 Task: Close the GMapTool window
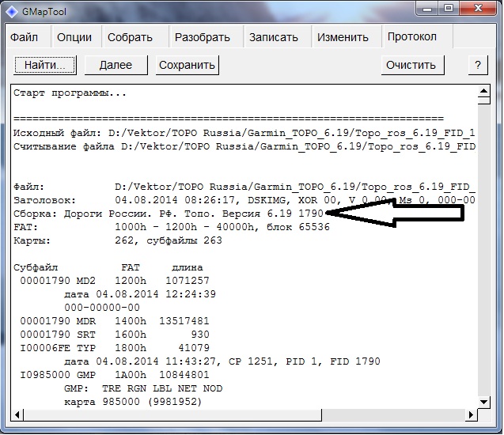tap(477, 9)
